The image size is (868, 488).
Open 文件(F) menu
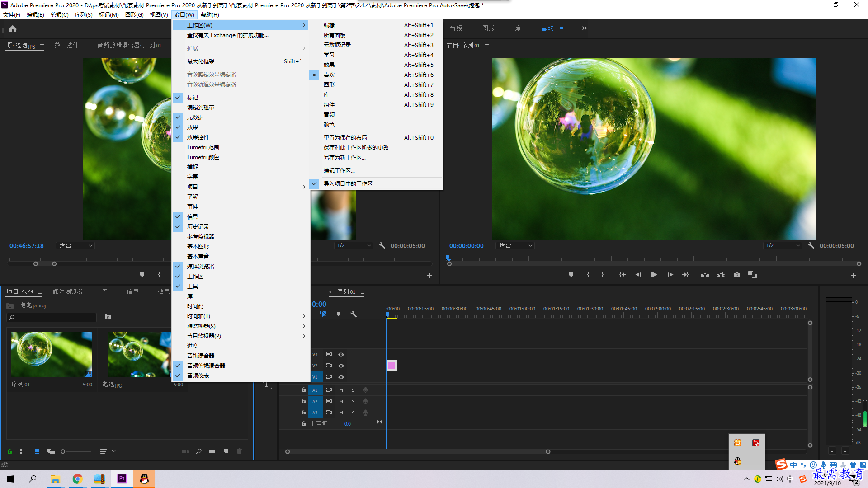click(11, 14)
